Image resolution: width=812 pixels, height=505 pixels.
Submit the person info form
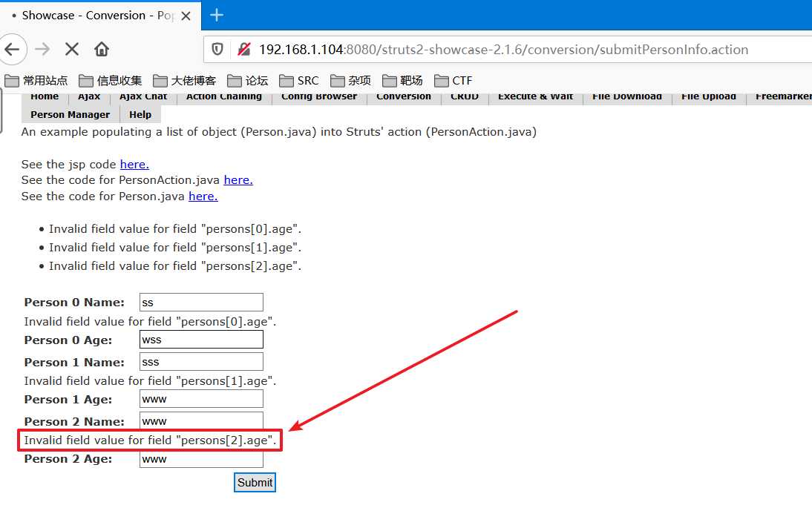[255, 482]
